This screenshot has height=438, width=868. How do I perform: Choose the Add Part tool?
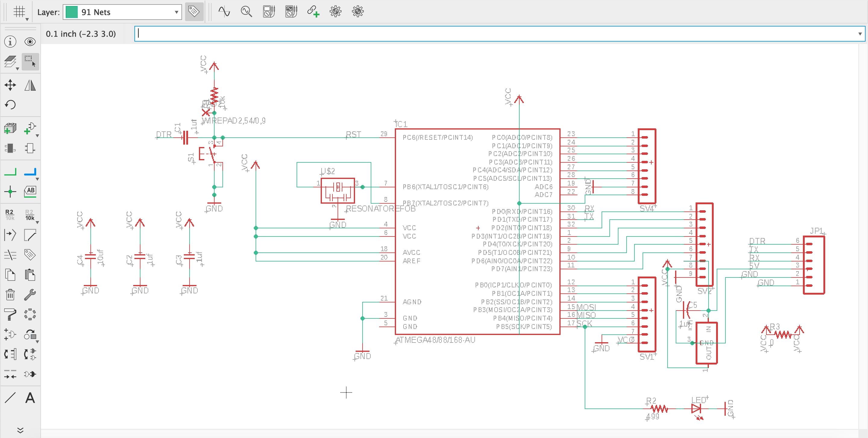10,128
